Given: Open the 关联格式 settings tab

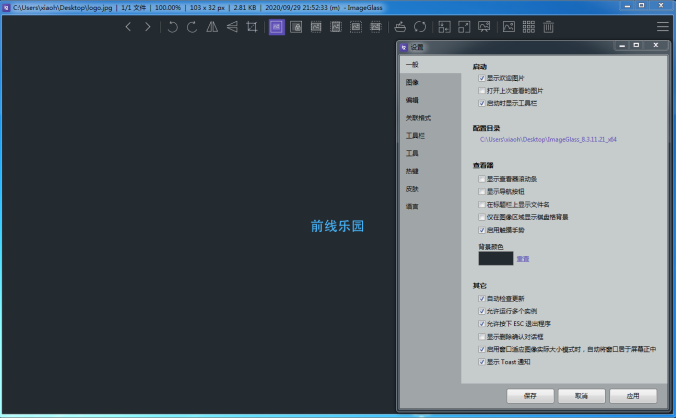Looking at the screenshot, I should click(x=431, y=118).
